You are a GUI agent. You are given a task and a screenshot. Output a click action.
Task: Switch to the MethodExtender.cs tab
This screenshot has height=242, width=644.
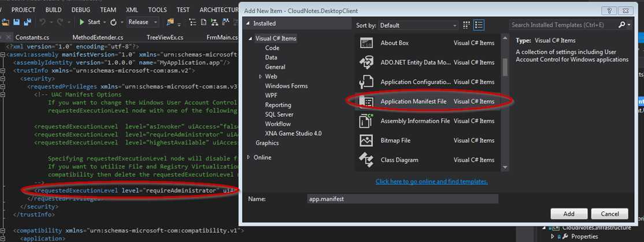point(98,38)
